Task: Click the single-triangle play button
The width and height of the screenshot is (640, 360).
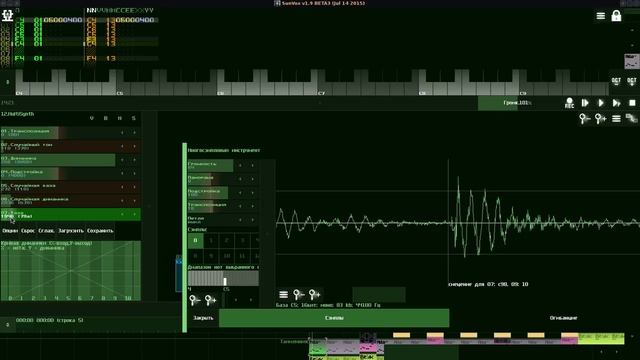Action: [600, 103]
